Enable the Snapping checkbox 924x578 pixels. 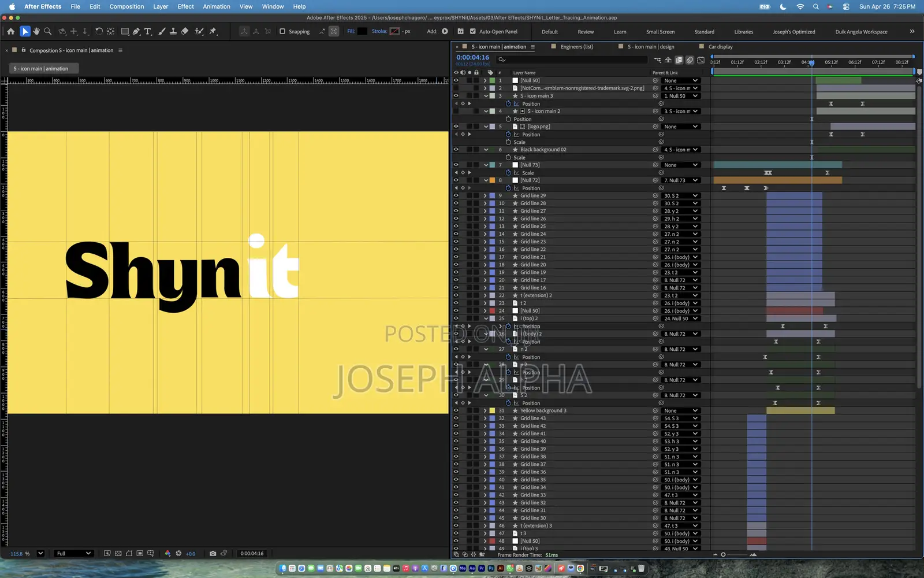point(282,31)
